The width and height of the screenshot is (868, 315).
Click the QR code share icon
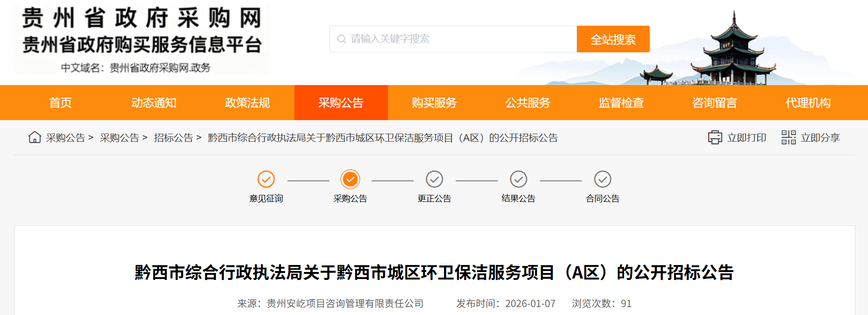789,137
